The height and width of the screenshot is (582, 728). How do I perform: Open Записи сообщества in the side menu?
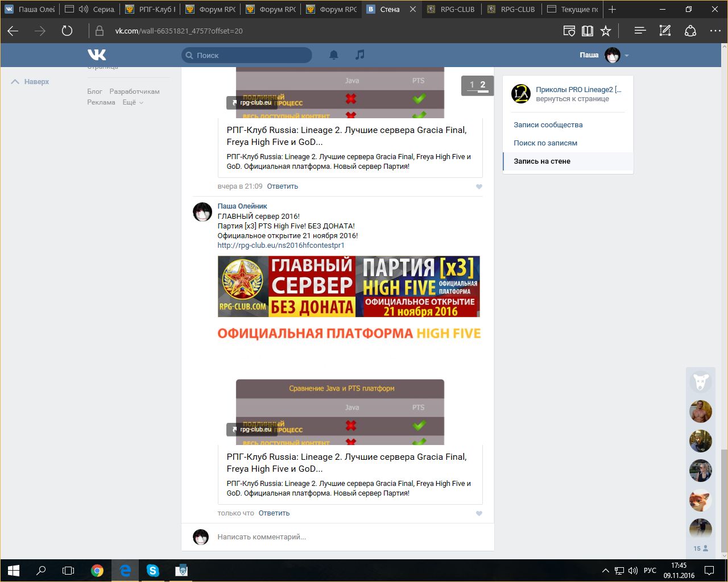pos(548,124)
